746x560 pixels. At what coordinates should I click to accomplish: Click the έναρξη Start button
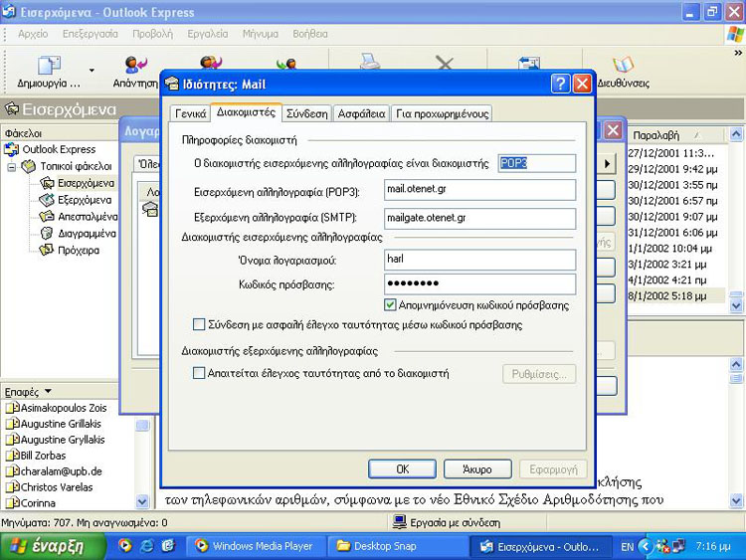coord(53,546)
